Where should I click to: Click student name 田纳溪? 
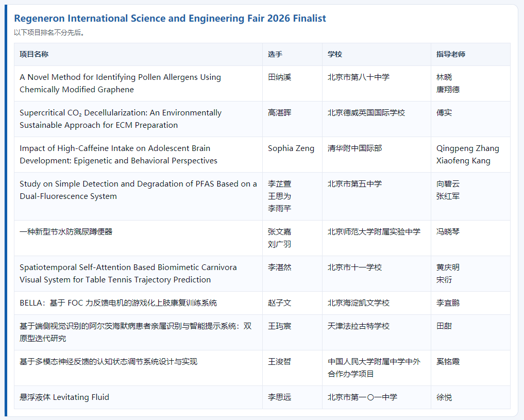click(279, 77)
